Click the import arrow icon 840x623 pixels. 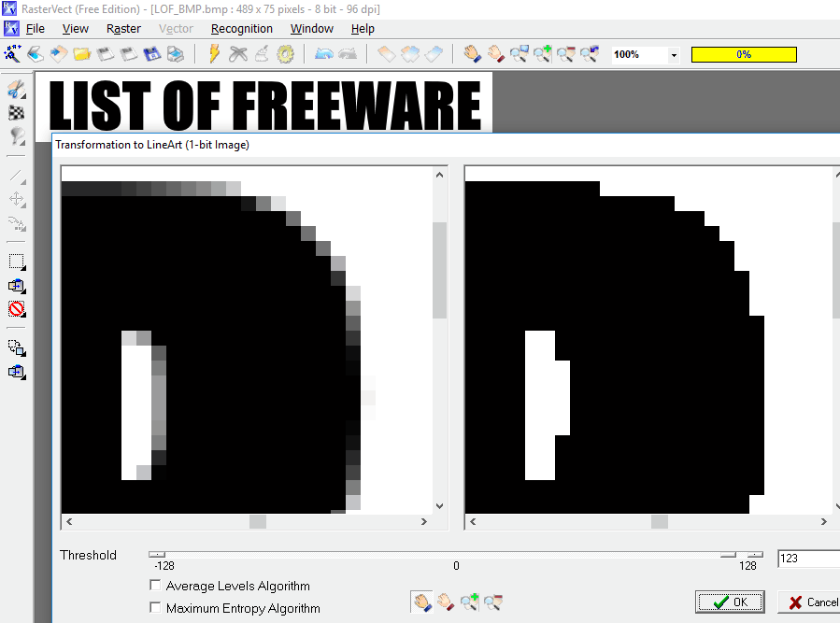(x=58, y=53)
